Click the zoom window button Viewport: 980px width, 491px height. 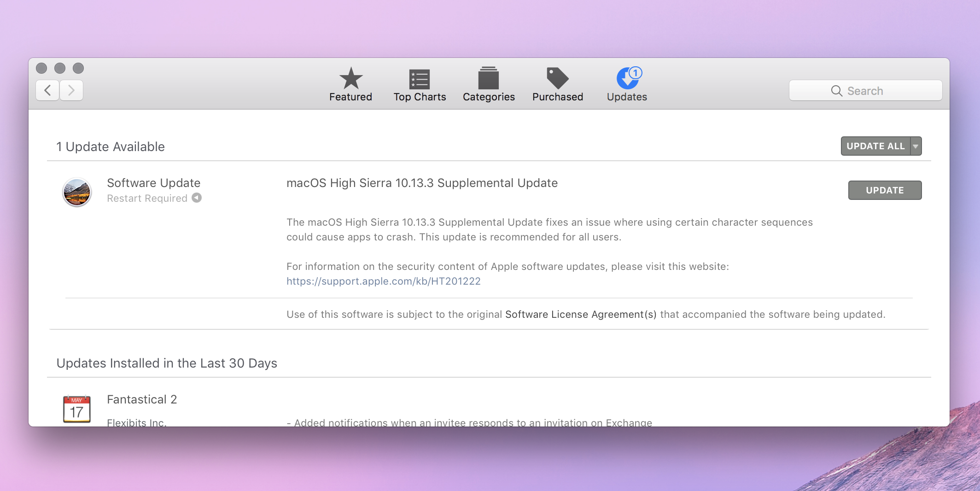coord(78,68)
